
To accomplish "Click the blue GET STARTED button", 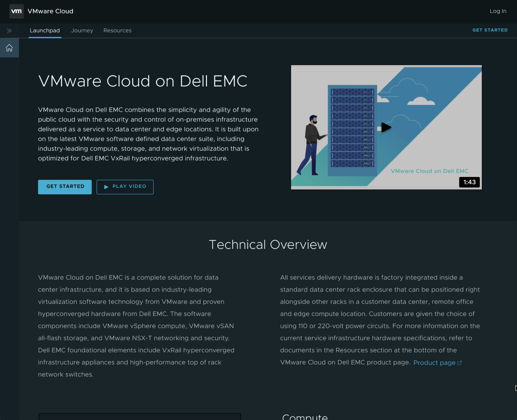I will (x=65, y=187).
